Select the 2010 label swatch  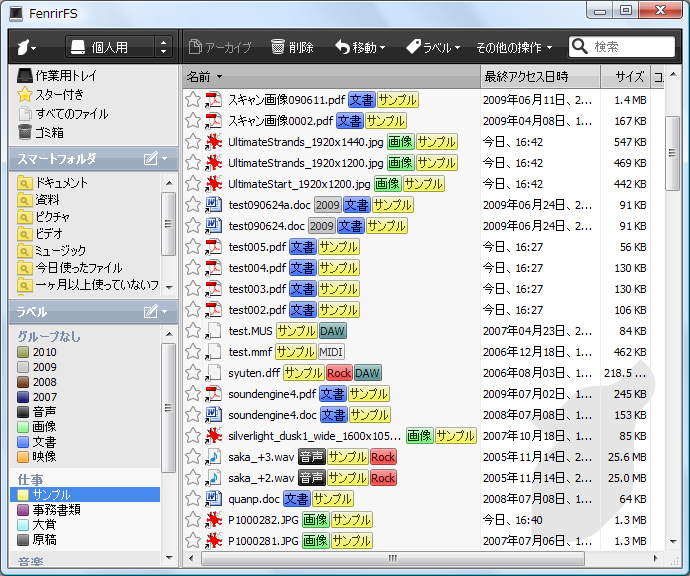pyautogui.click(x=23, y=352)
